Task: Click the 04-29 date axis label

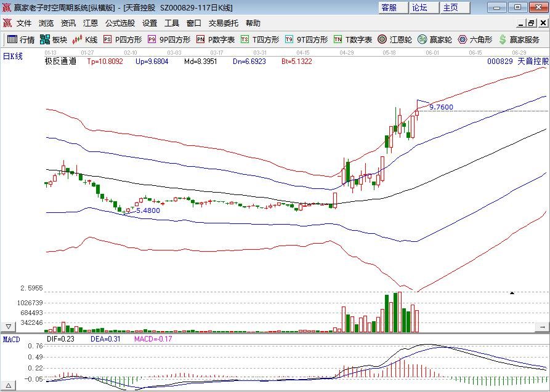Action: pyautogui.click(x=347, y=52)
